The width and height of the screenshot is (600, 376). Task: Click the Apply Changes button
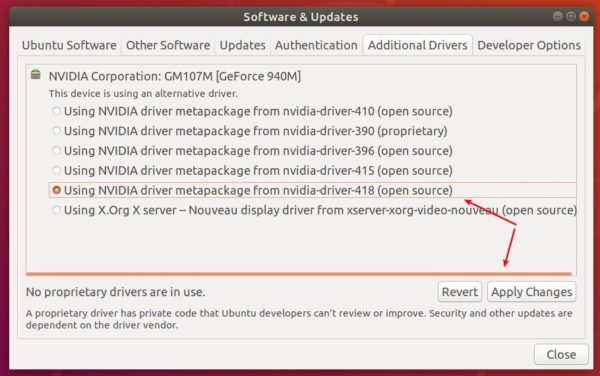532,292
